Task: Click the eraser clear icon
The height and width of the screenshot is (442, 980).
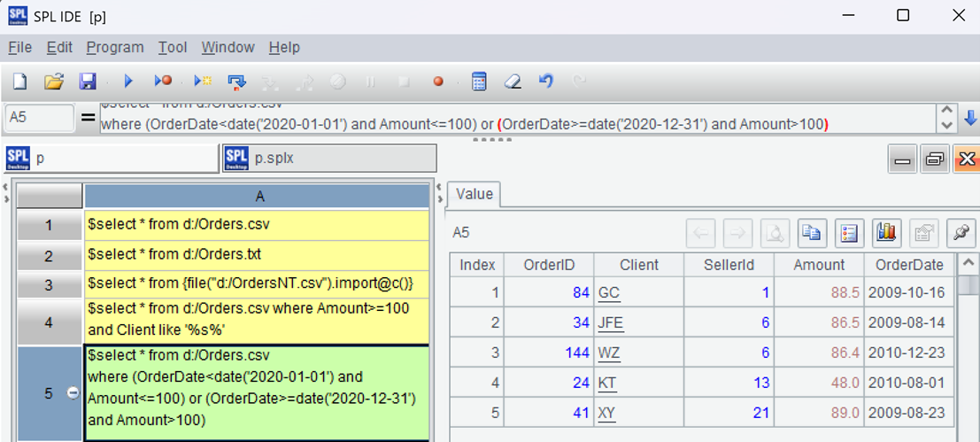Action: click(513, 81)
